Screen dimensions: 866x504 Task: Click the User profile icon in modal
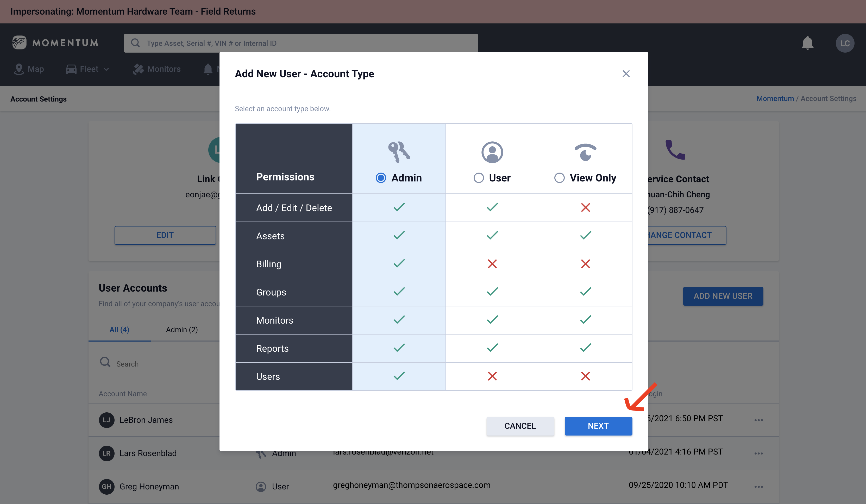[492, 152]
